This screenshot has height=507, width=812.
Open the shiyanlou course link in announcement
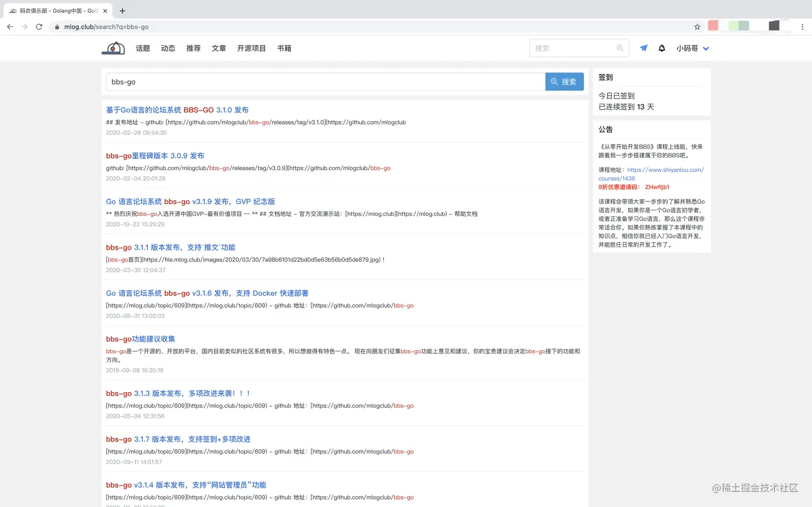(665, 169)
